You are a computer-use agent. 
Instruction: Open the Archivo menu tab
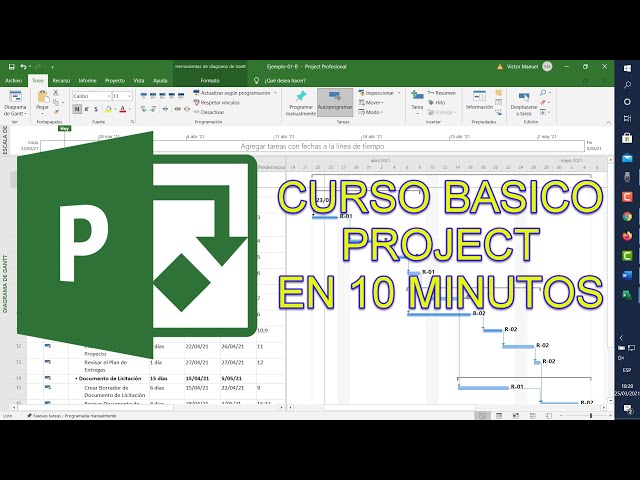[x=13, y=81]
